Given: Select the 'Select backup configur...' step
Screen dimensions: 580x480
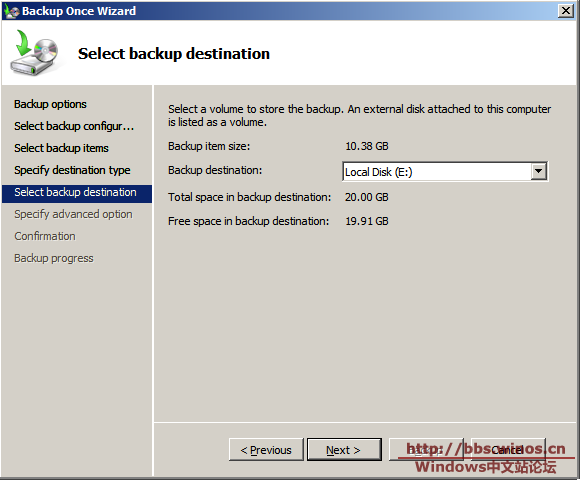Looking at the screenshot, I should point(74,126).
